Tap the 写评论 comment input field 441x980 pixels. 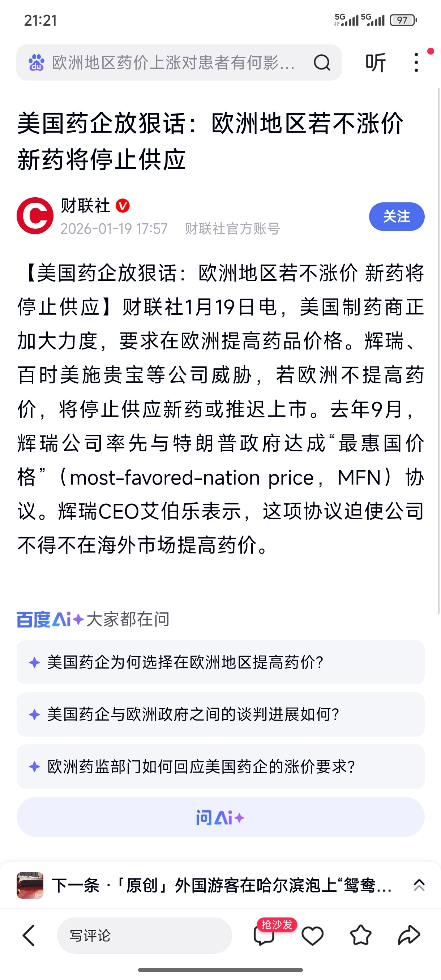coord(144,935)
